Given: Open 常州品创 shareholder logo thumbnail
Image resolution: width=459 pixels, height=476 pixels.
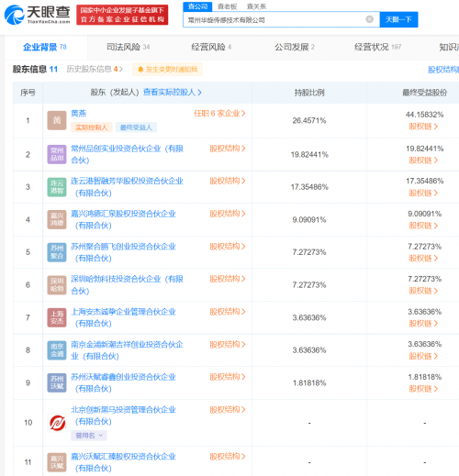Looking at the screenshot, I should coord(57,154).
